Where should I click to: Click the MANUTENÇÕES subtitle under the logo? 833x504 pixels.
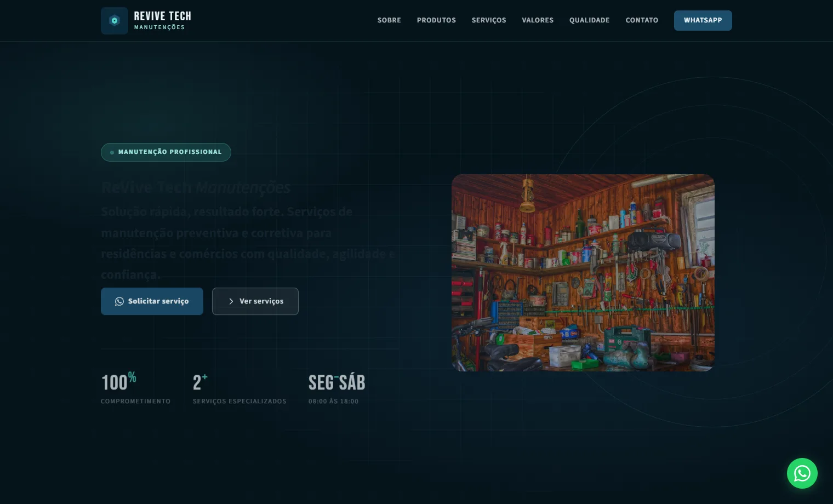coord(159,27)
